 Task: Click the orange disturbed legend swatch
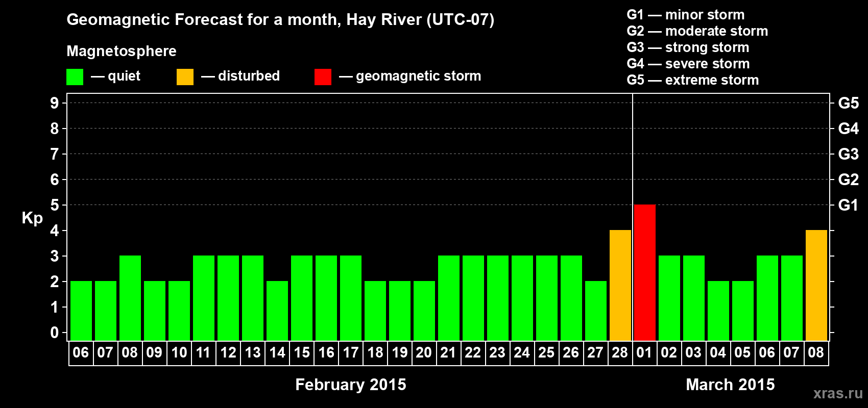tap(185, 77)
